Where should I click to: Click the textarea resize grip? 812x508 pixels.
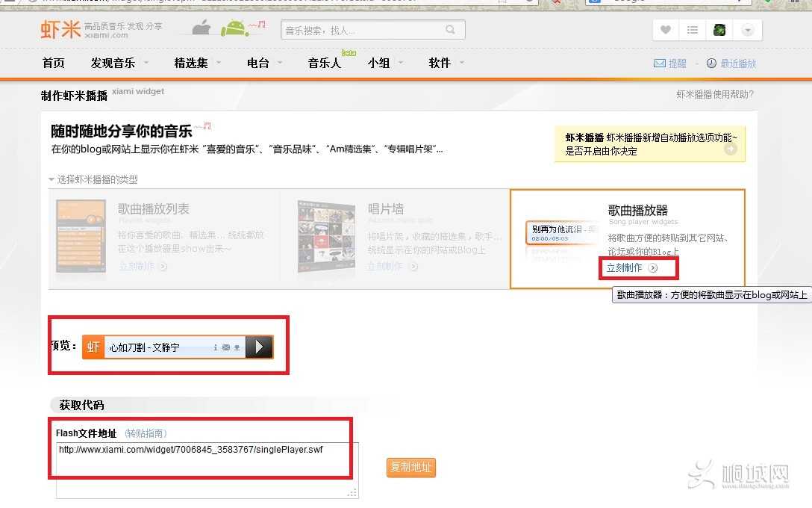353,493
